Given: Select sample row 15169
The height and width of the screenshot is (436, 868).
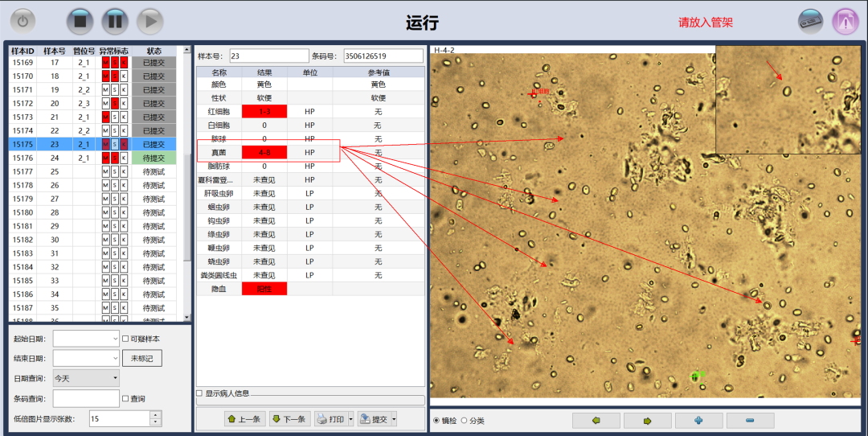Looking at the screenshot, I should pyautogui.click(x=93, y=63).
